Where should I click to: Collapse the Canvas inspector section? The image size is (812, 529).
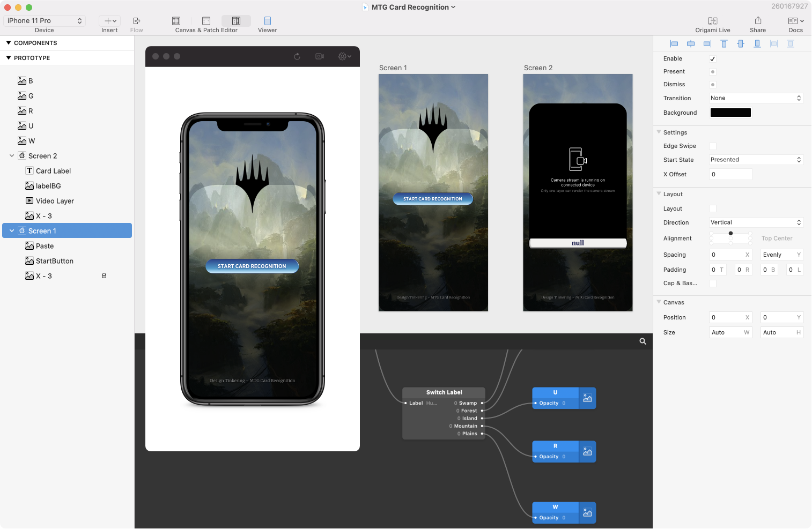[x=659, y=302]
